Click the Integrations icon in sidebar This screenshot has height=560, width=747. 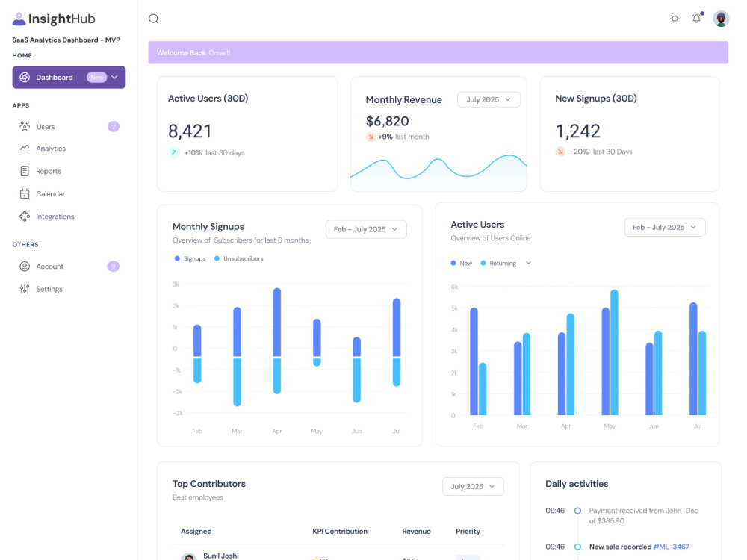click(25, 217)
